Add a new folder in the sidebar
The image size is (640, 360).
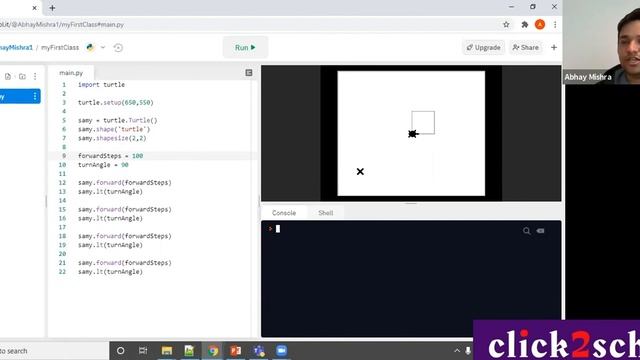tap(22, 76)
